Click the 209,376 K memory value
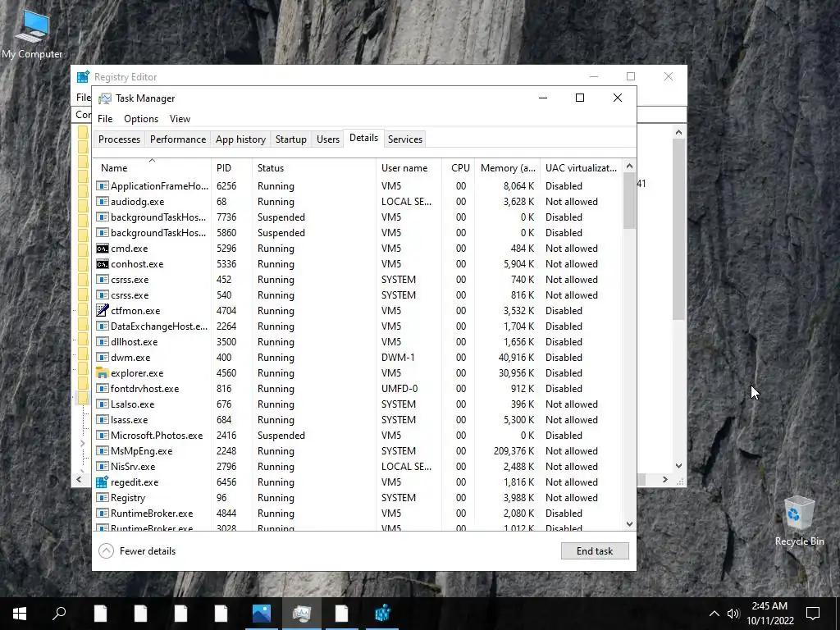This screenshot has height=630, width=840. tap(514, 451)
